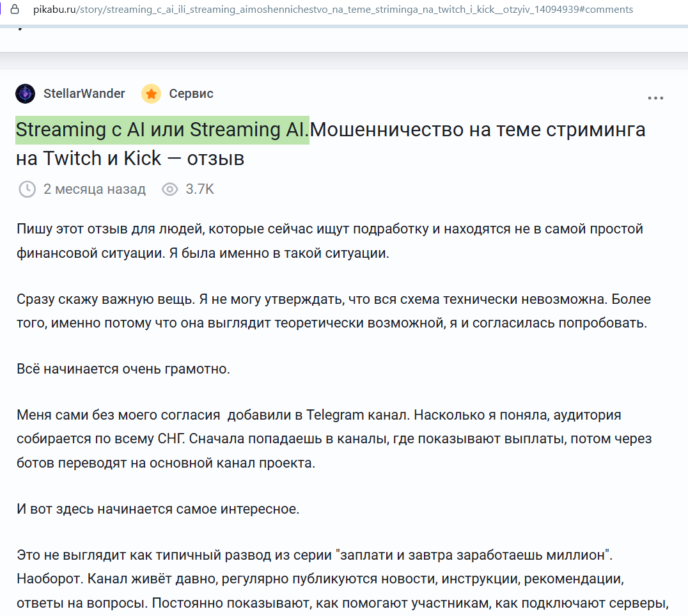Click the clock icon beside the post date
The width and height of the screenshot is (688, 616).
pos(27,189)
